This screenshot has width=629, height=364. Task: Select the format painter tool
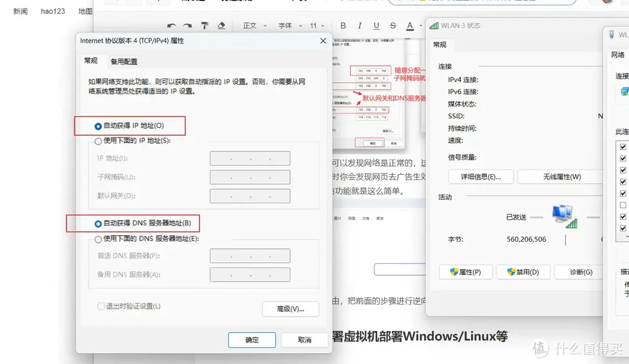(x=204, y=26)
